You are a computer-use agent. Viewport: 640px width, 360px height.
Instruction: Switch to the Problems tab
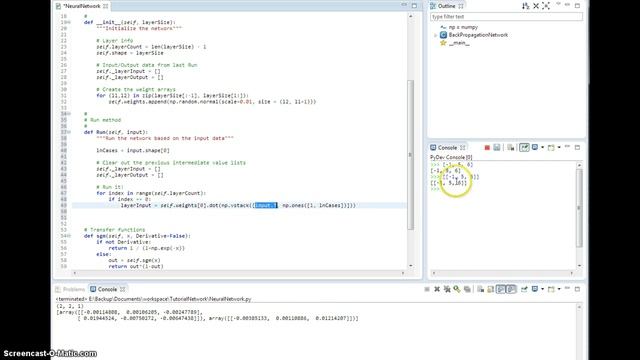(x=74, y=289)
